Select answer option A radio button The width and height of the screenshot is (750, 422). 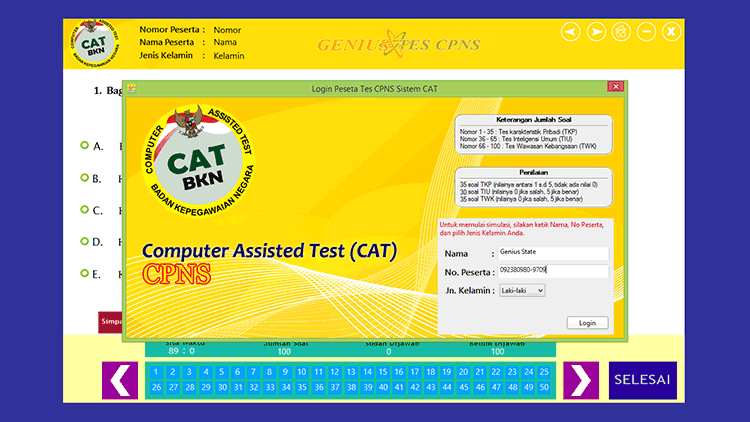[85, 145]
